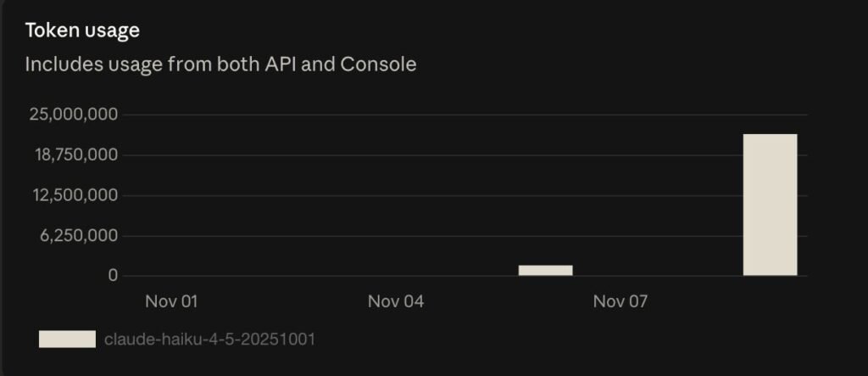
Task: Select the Nov 07 date label
Action: [620, 301]
